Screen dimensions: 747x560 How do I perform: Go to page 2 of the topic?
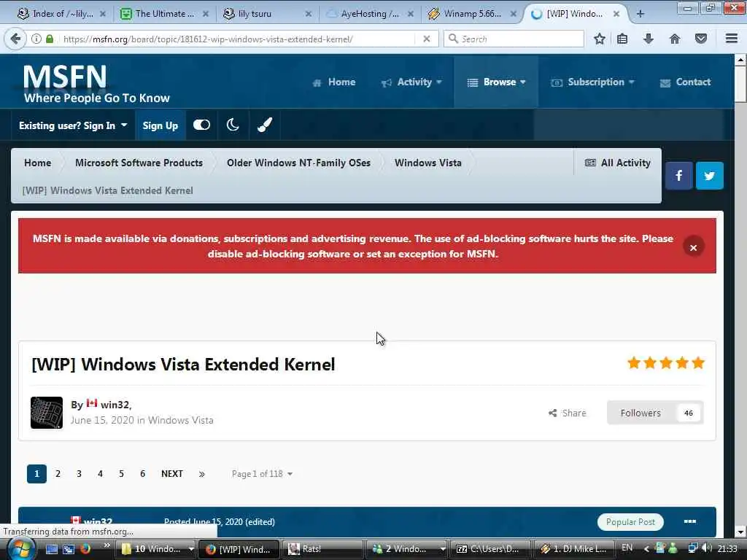(58, 474)
